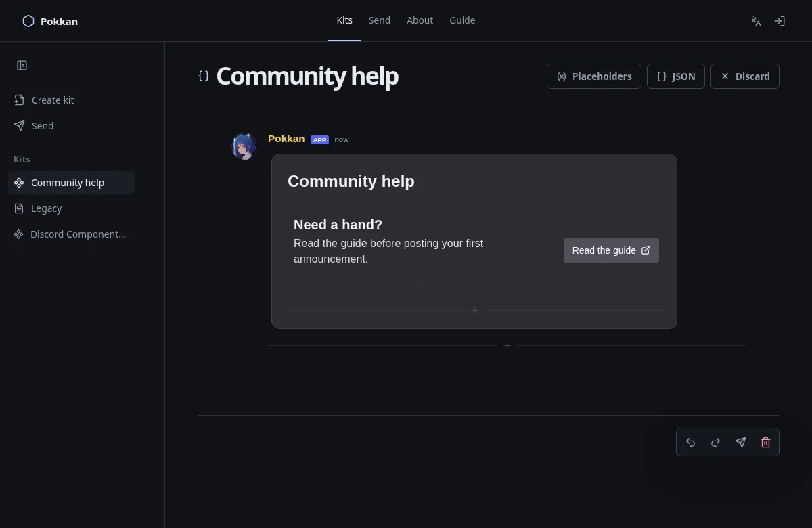
Task: Click the Read the guide link button
Action: (611, 250)
